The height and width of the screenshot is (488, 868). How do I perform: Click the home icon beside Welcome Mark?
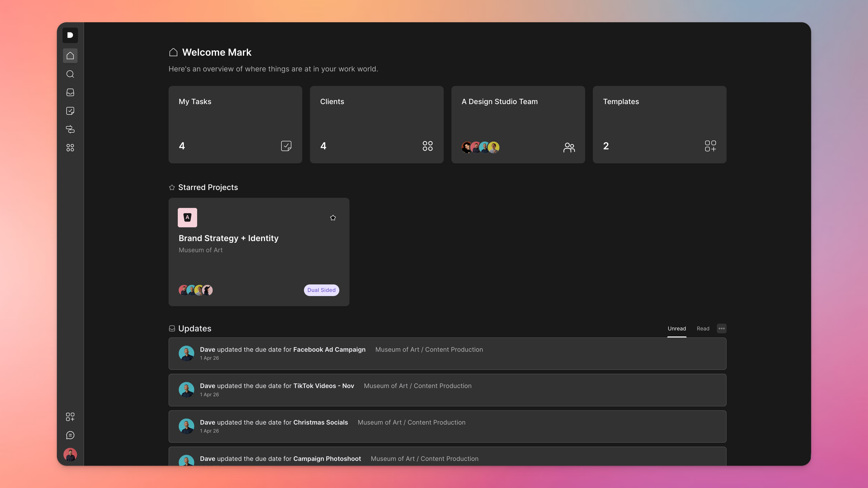[173, 52]
